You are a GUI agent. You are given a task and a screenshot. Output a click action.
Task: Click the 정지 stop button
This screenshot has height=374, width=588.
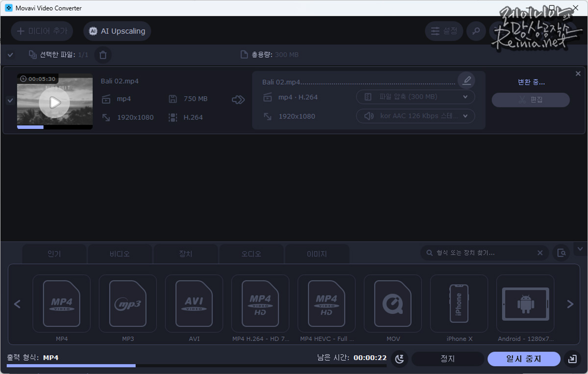click(448, 359)
